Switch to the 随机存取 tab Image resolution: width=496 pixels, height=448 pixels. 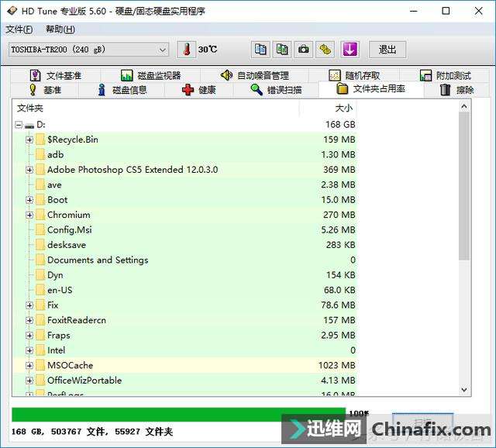click(354, 75)
